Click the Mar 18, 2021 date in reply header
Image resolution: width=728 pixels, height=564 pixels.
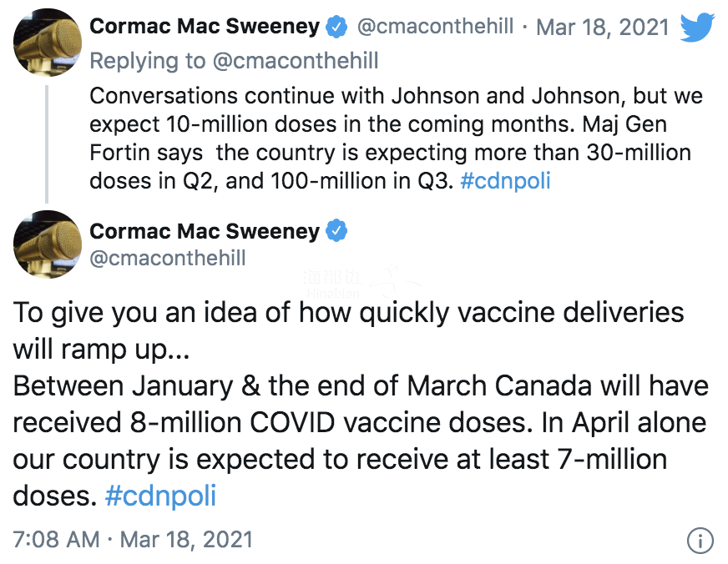(x=602, y=27)
